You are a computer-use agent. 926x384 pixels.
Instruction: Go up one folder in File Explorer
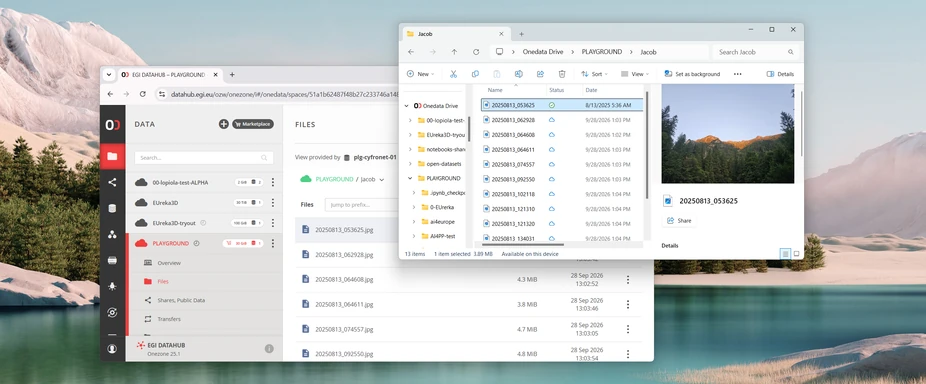coord(454,52)
